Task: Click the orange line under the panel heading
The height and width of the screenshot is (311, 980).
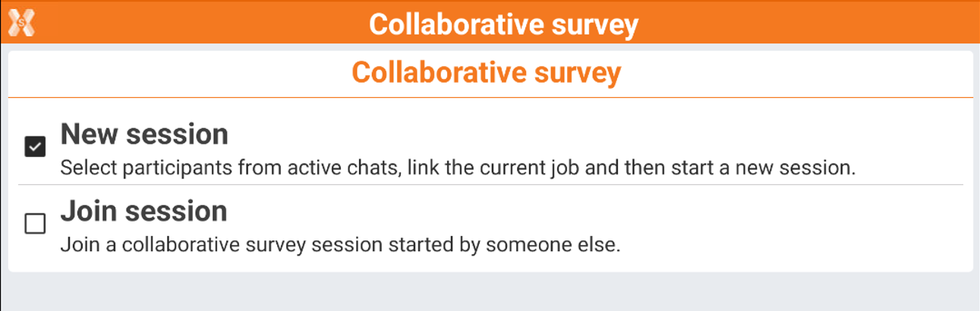Action: click(490, 98)
